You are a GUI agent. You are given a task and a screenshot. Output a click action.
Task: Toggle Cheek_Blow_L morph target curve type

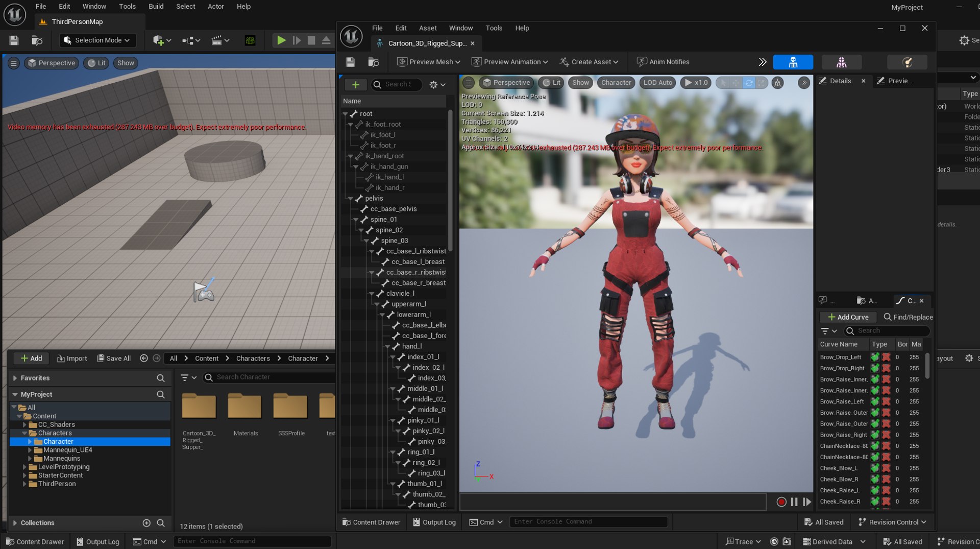pyautogui.click(x=875, y=468)
